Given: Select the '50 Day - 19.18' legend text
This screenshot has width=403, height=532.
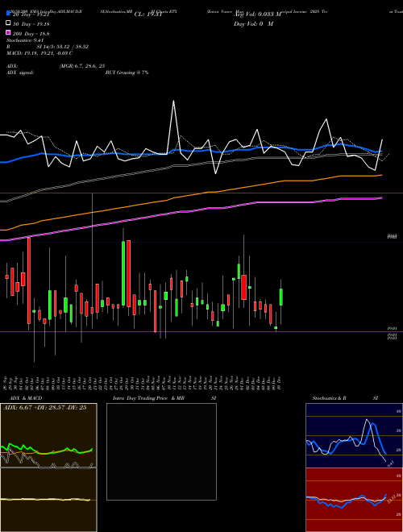Looking at the screenshot, I should [31, 24].
